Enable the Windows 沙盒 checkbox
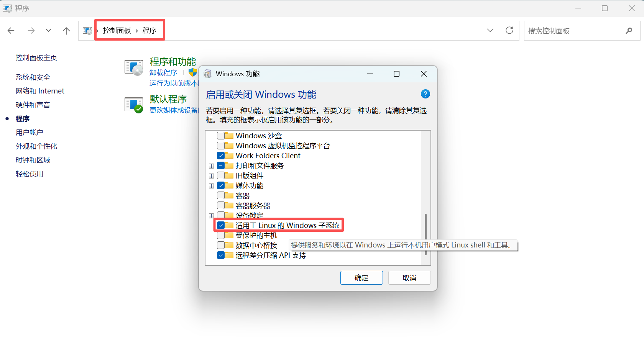Viewport: 644px width, 362px height. (x=221, y=136)
